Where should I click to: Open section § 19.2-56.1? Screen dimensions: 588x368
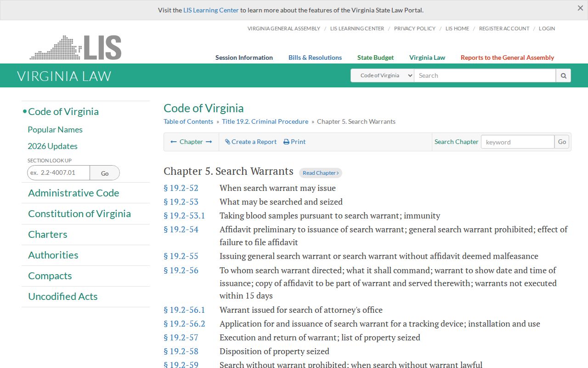(184, 310)
